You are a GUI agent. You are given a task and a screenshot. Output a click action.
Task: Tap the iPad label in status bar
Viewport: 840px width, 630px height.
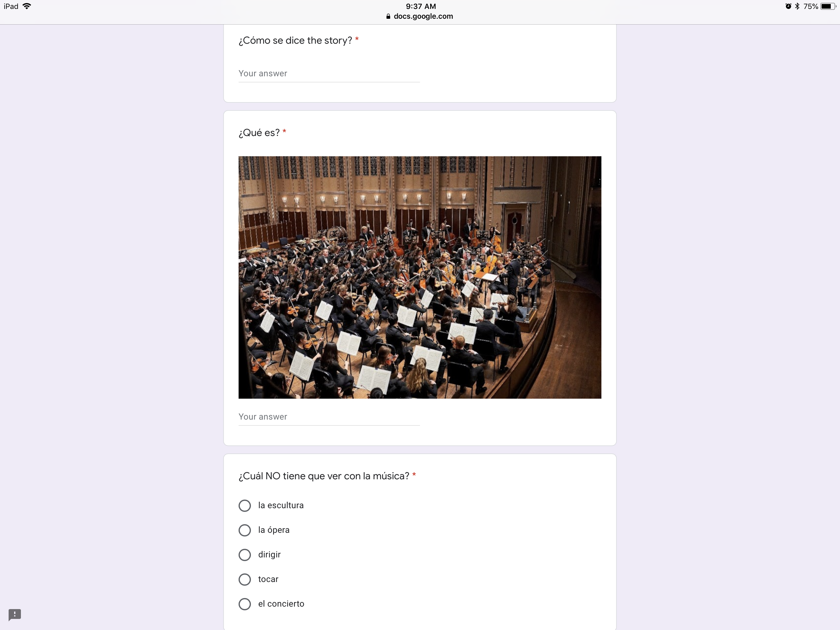pyautogui.click(x=11, y=6)
